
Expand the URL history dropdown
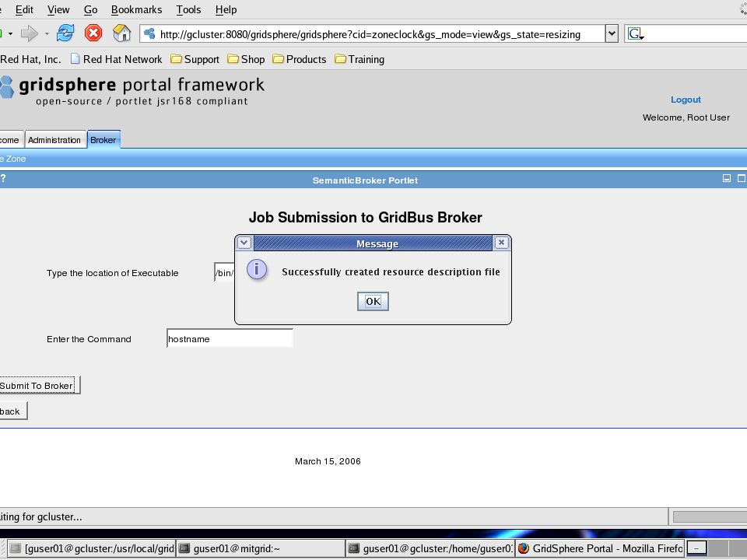click(x=612, y=33)
